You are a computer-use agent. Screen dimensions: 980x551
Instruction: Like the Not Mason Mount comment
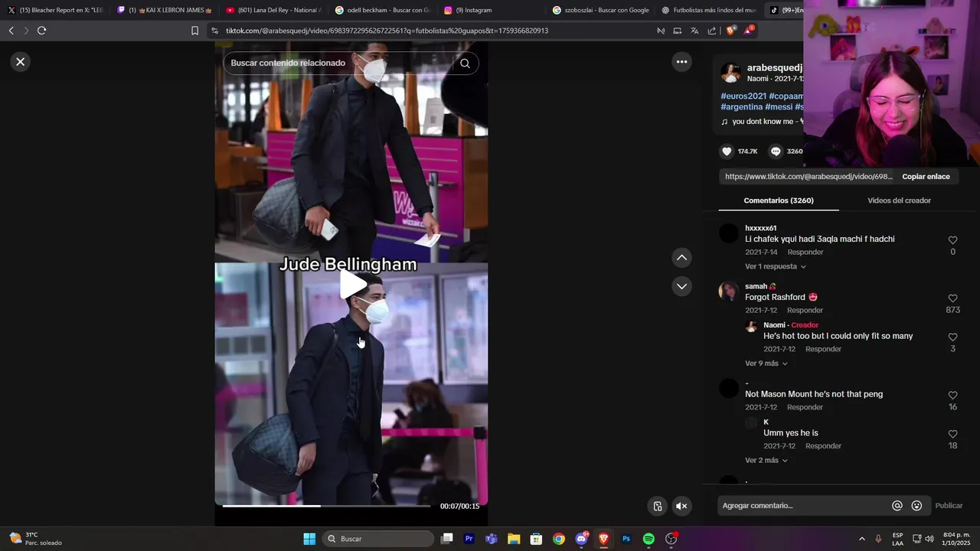click(952, 396)
